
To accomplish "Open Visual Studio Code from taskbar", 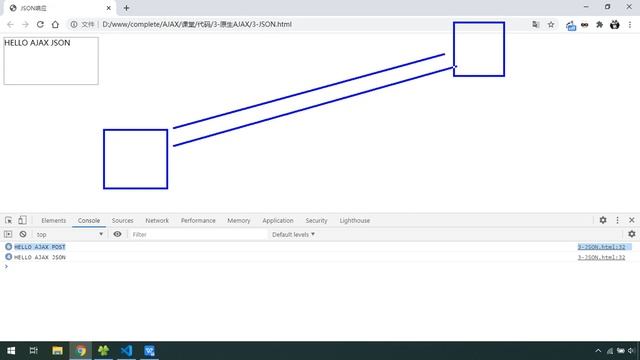I will (x=127, y=351).
